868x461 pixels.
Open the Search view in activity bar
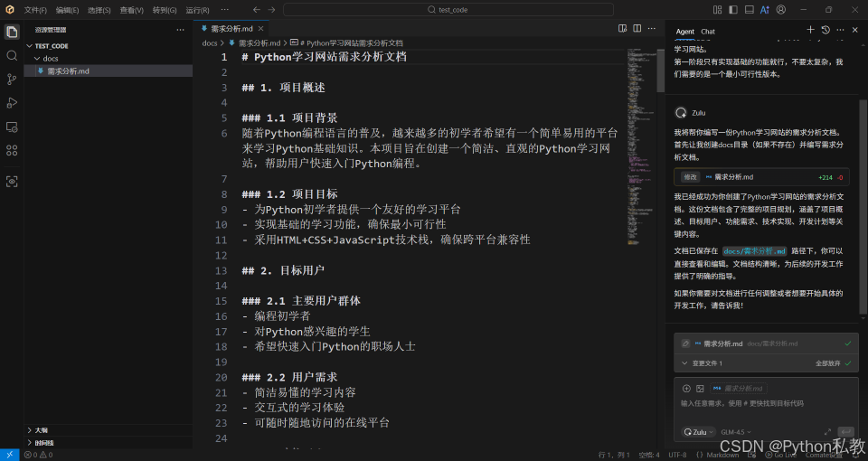12,55
